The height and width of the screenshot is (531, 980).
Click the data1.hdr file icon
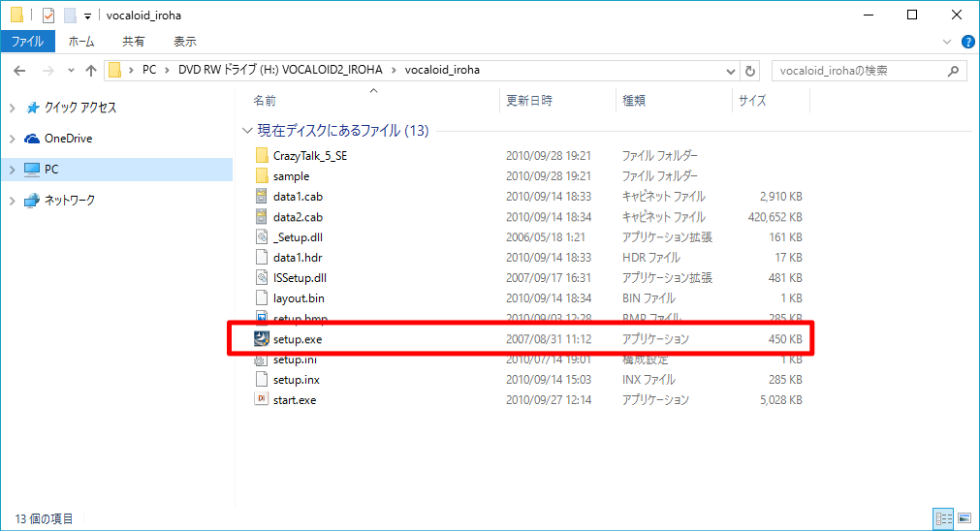click(262, 258)
